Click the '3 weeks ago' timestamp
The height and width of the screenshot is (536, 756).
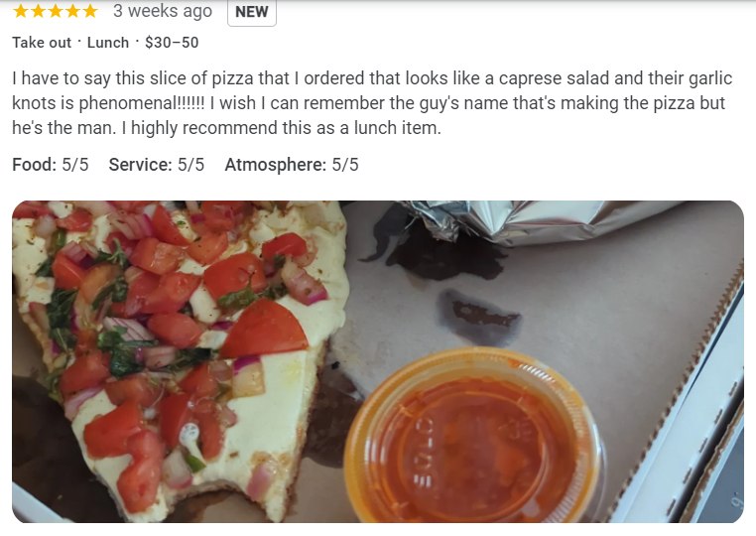tap(163, 11)
